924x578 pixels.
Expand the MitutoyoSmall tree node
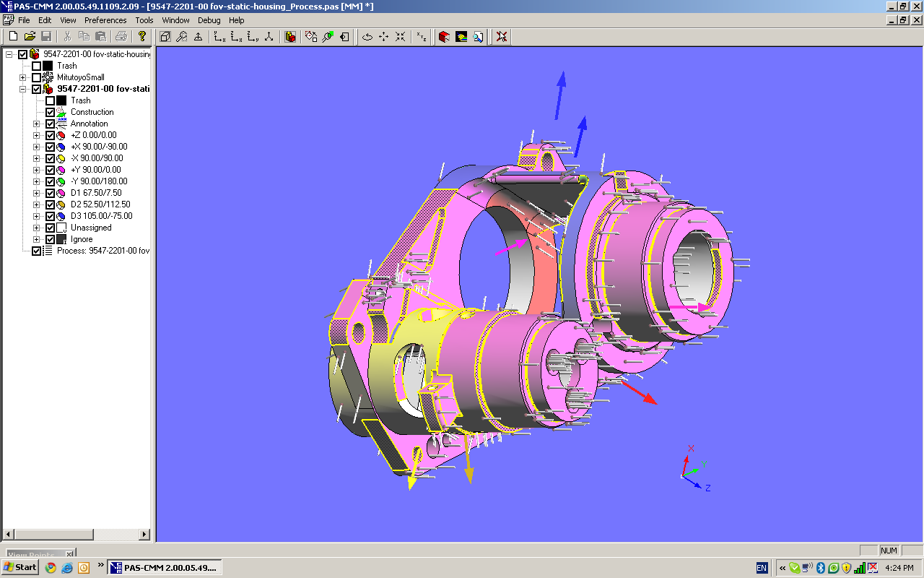23,77
